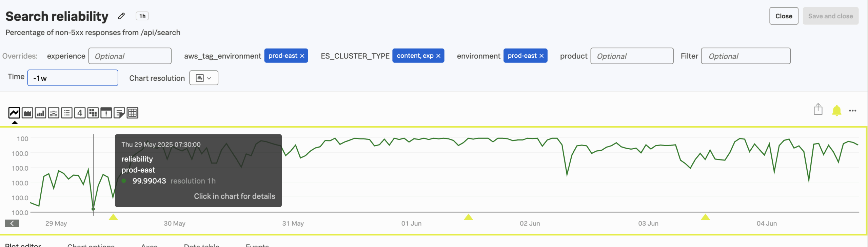The height and width of the screenshot is (247, 868).
Task: Select the text note chart type
Action: tap(119, 113)
